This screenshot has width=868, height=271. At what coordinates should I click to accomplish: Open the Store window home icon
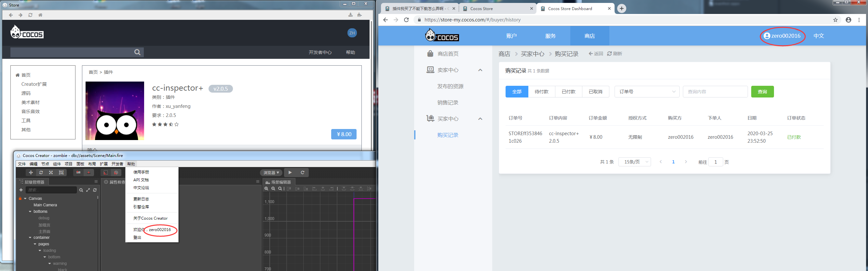coord(40,15)
